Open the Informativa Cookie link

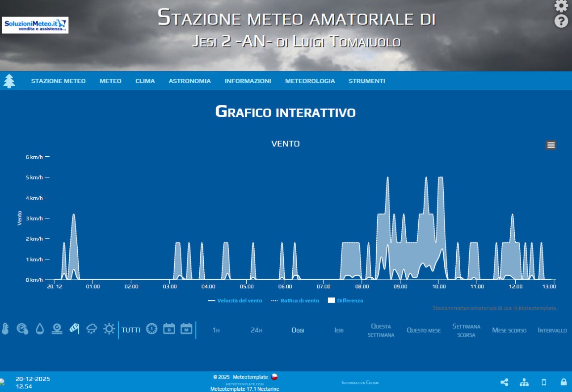coord(360,383)
